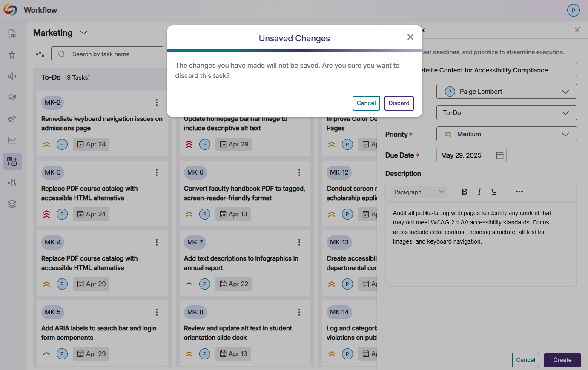The image size is (588, 370).
Task: Click Cancel in the Unsaved Changes dialog
Action: click(x=366, y=103)
